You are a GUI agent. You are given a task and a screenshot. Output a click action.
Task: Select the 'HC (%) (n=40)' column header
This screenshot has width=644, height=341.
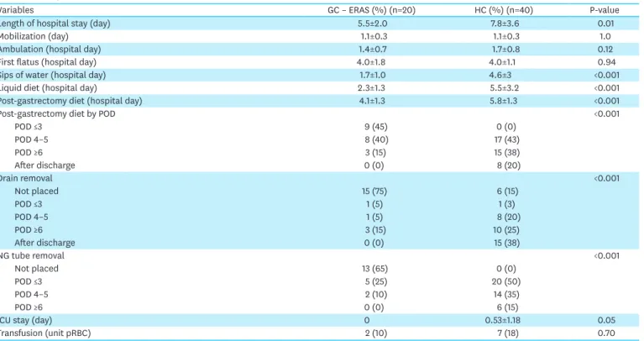pos(504,10)
